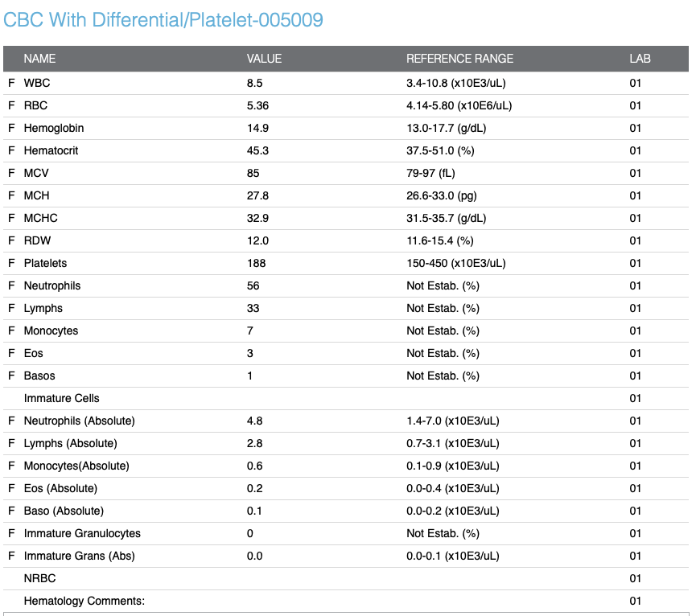
Task: Click the Monocytes(Absolute) reference range
Action: click(x=452, y=466)
